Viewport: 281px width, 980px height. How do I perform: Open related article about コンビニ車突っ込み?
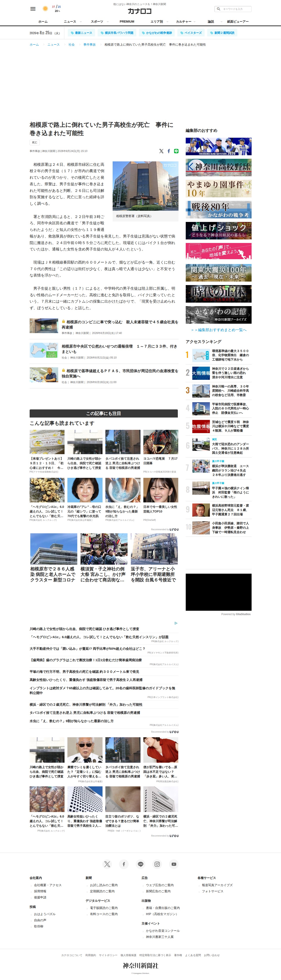point(120,324)
